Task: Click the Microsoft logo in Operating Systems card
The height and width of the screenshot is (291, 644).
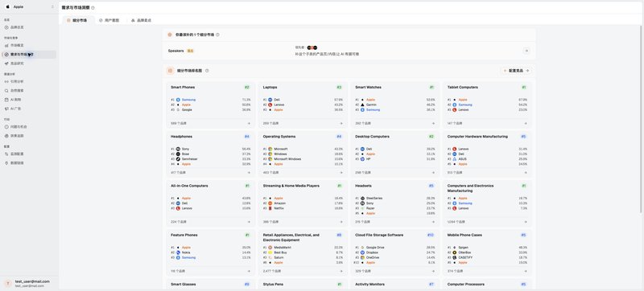Action: [270, 149]
